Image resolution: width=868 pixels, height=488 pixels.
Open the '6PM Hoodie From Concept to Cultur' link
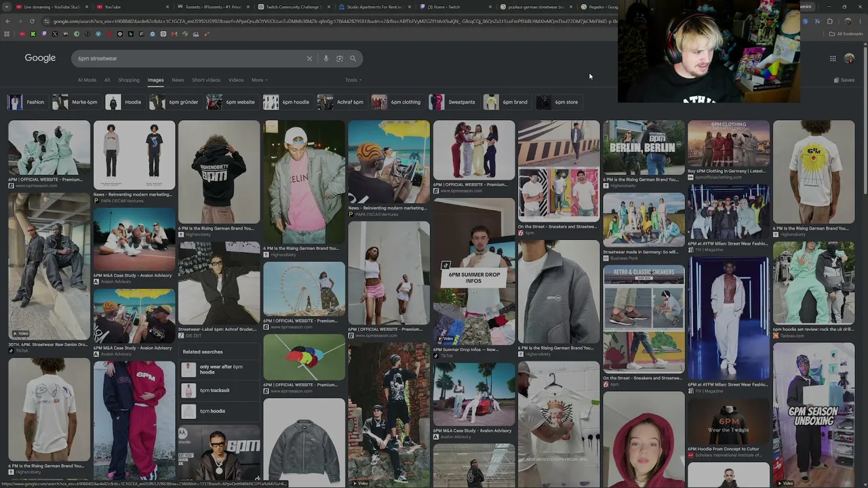724,449
